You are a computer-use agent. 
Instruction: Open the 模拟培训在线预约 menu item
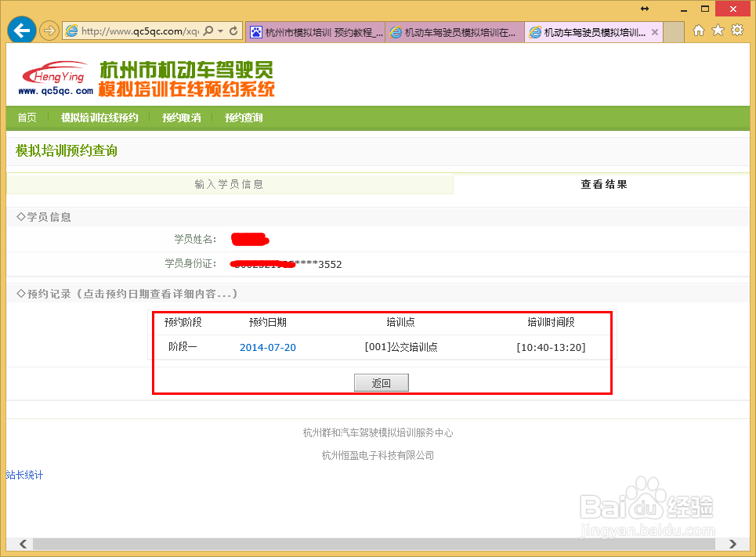pos(100,118)
